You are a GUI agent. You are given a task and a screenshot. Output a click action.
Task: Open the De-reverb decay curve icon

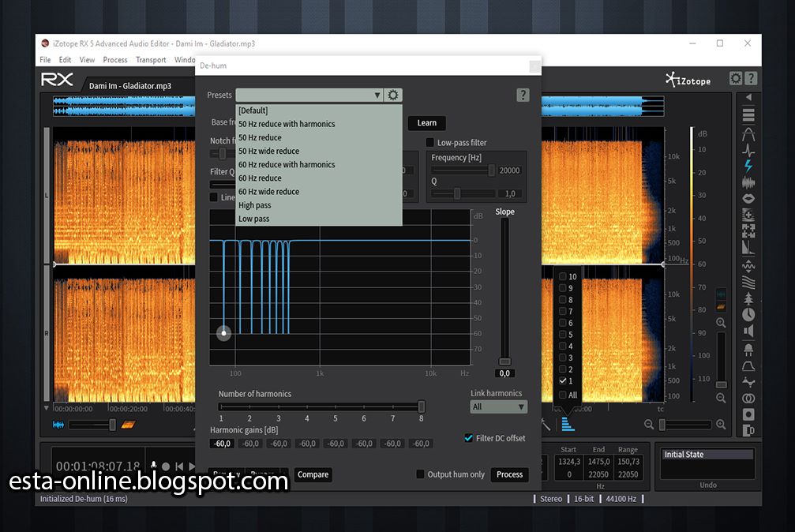coord(748,247)
